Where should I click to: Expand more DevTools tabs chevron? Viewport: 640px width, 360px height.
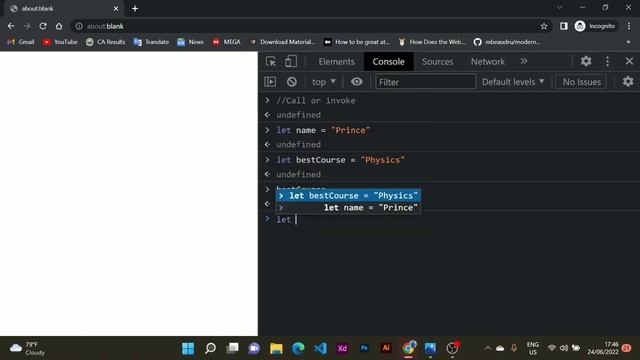point(524,61)
